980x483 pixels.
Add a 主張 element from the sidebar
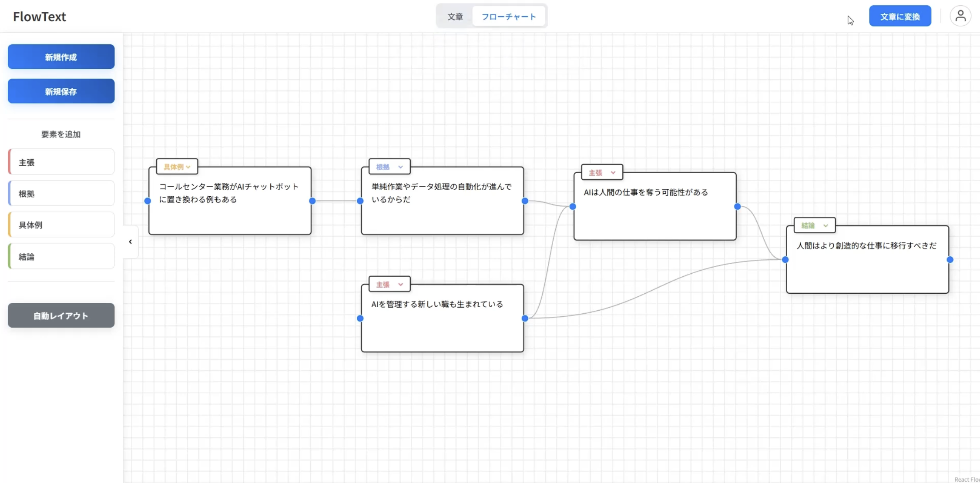point(60,161)
